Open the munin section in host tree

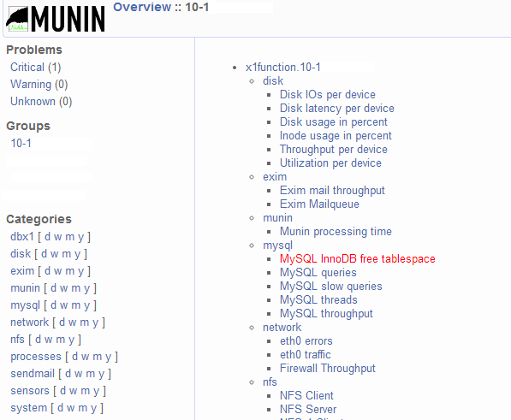pos(277,218)
